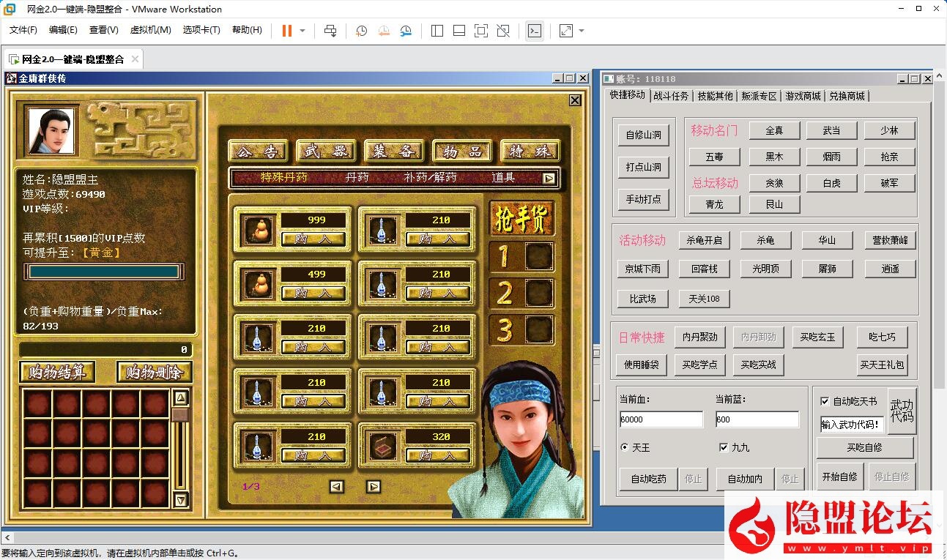This screenshot has height=560, width=947.
Task: Click the 购物结算 checkout button
Action: (56, 372)
